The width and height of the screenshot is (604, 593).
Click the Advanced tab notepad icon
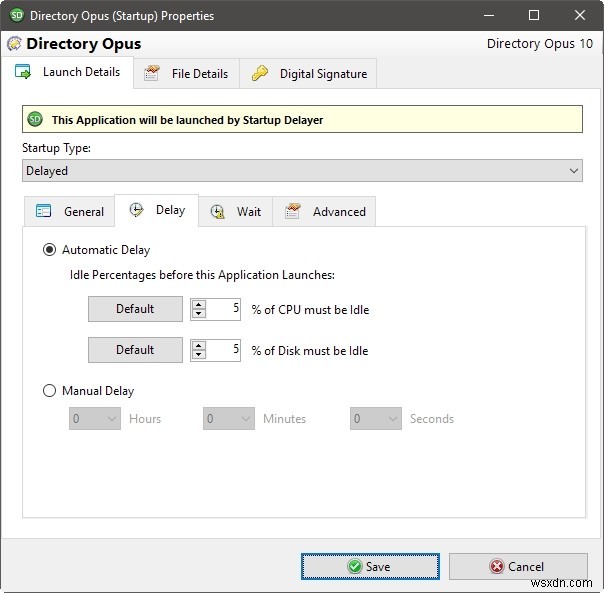point(293,211)
